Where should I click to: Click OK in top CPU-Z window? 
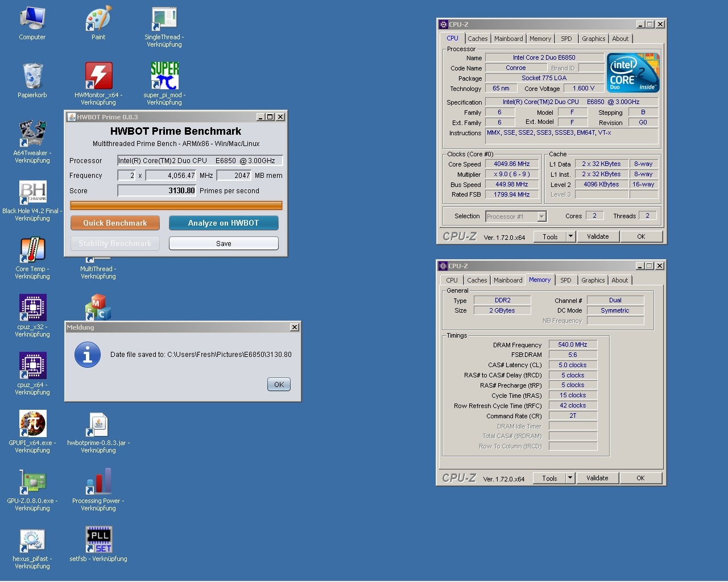[x=641, y=236]
